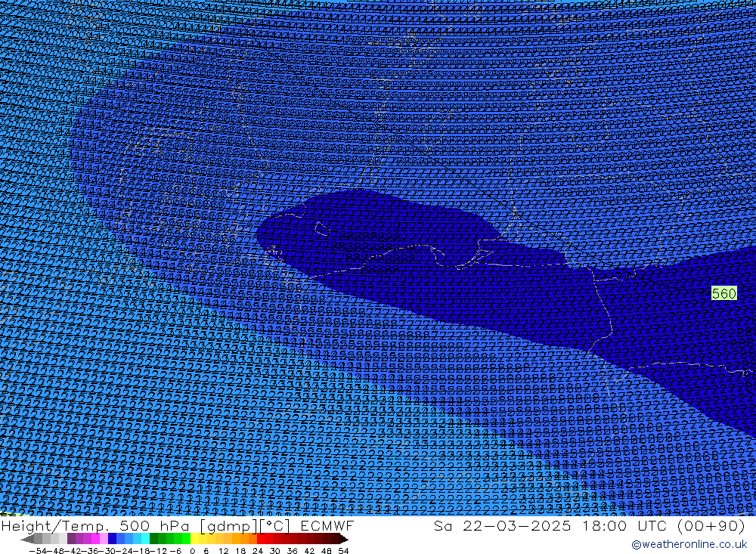Click the 560 height contour label
Viewport: 756px width, 554px height.
pos(723,293)
